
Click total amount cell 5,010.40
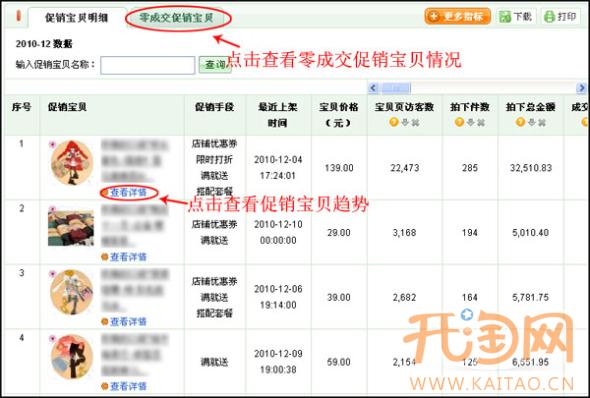pyautogui.click(x=531, y=232)
